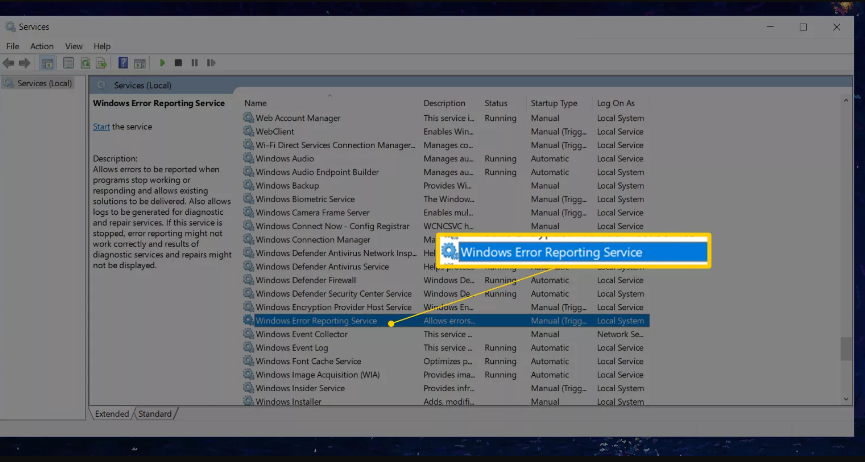The height and width of the screenshot is (462, 865).
Task: Select Windows Defender Antivirus Network Inspection row
Action: coord(446,253)
